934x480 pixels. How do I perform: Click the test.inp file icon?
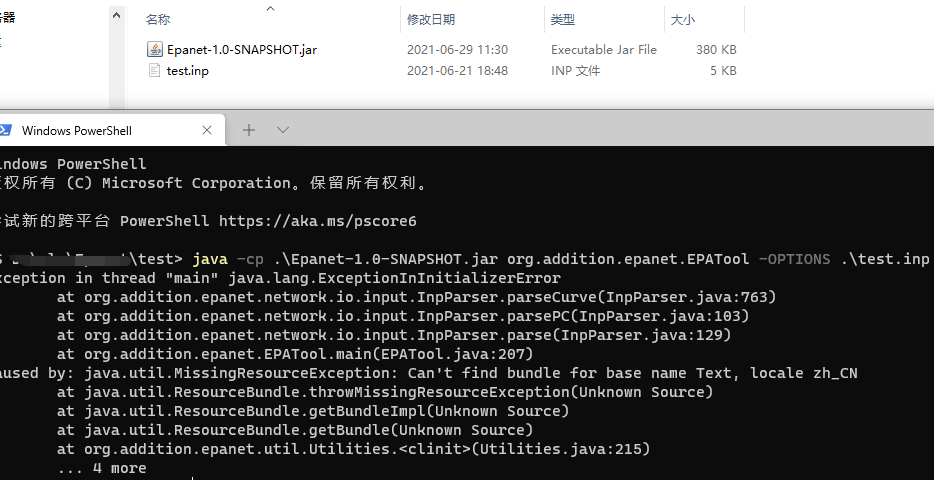pyautogui.click(x=155, y=71)
